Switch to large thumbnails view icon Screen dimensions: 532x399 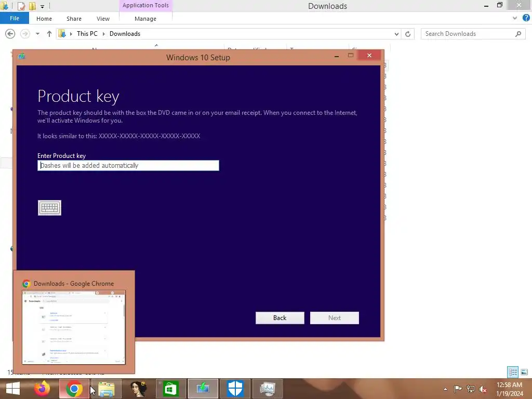[x=524, y=372]
